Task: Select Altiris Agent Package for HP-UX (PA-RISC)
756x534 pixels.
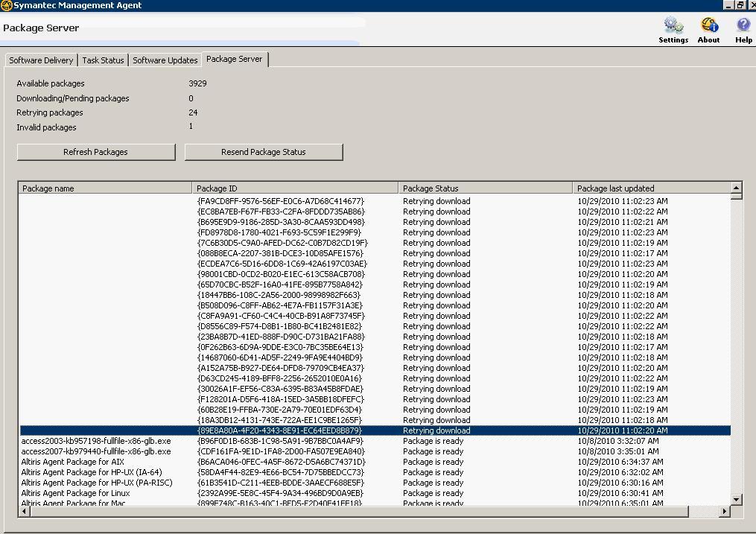Action: coord(375,483)
